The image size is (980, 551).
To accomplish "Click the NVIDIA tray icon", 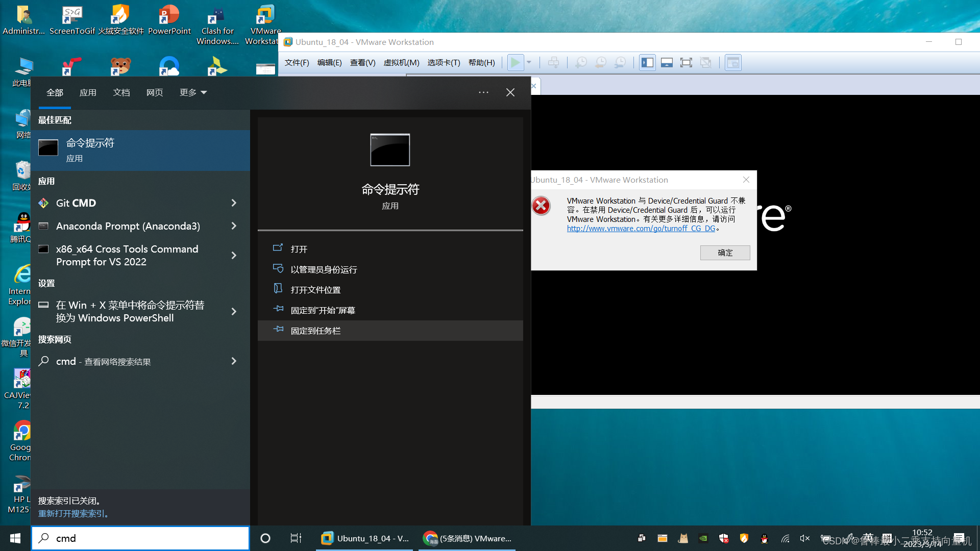I will click(x=703, y=538).
